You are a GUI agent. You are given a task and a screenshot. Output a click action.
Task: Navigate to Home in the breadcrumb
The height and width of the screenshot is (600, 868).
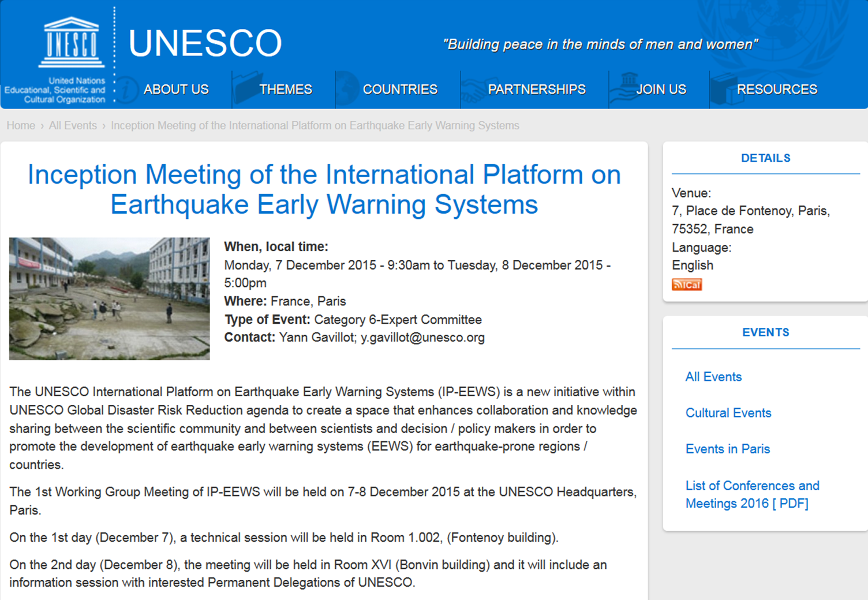coord(21,125)
